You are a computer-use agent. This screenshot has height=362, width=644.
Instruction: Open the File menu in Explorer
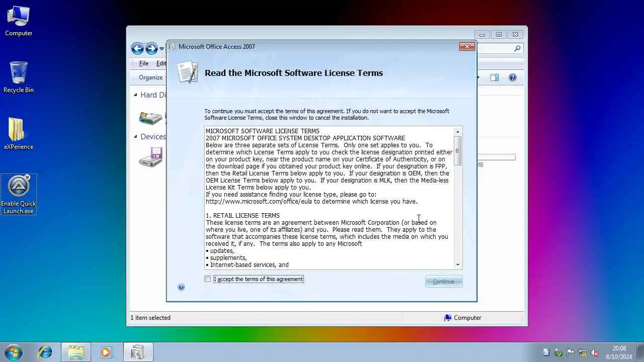pyautogui.click(x=144, y=63)
